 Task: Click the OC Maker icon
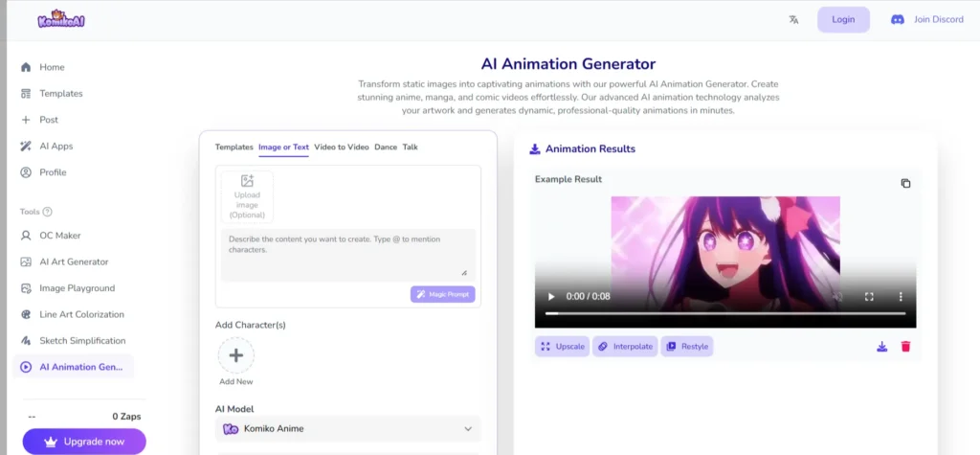26,236
